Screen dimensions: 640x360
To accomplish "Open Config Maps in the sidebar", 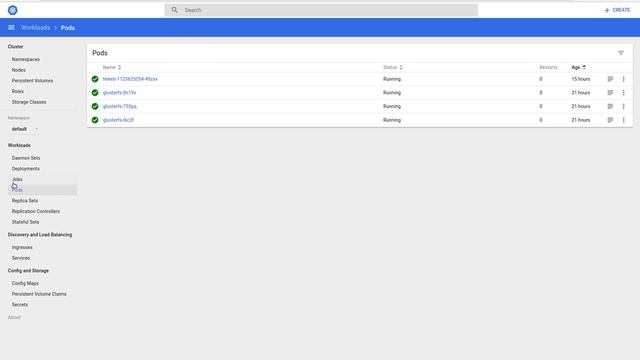I will (x=25, y=283).
